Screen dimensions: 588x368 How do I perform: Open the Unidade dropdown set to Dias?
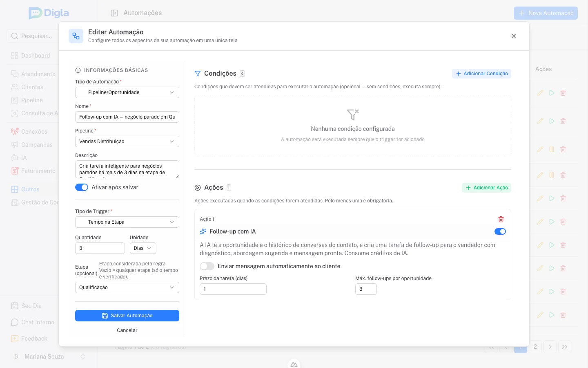point(143,248)
